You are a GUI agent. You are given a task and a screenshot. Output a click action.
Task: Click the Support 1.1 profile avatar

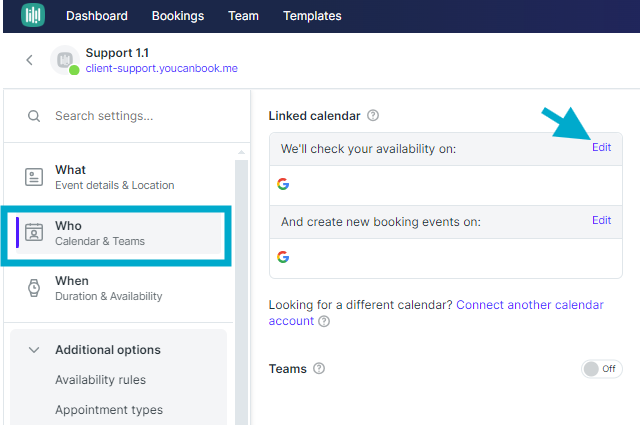[x=65, y=60]
